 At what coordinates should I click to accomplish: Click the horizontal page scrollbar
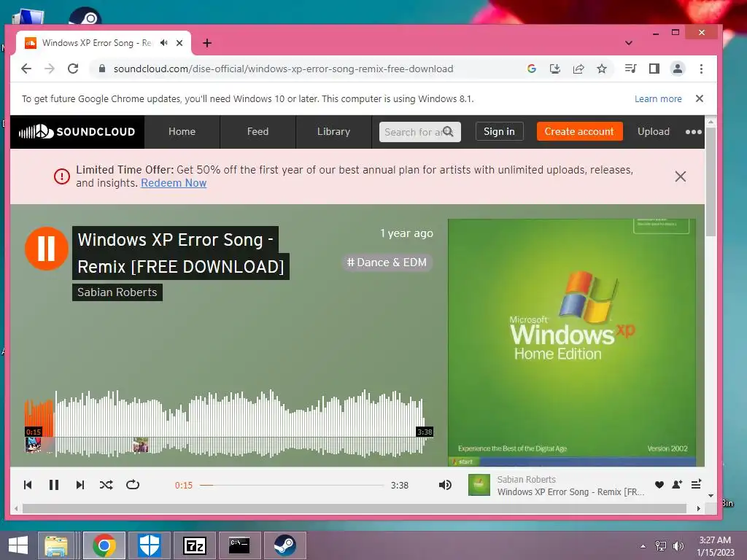tap(355, 508)
